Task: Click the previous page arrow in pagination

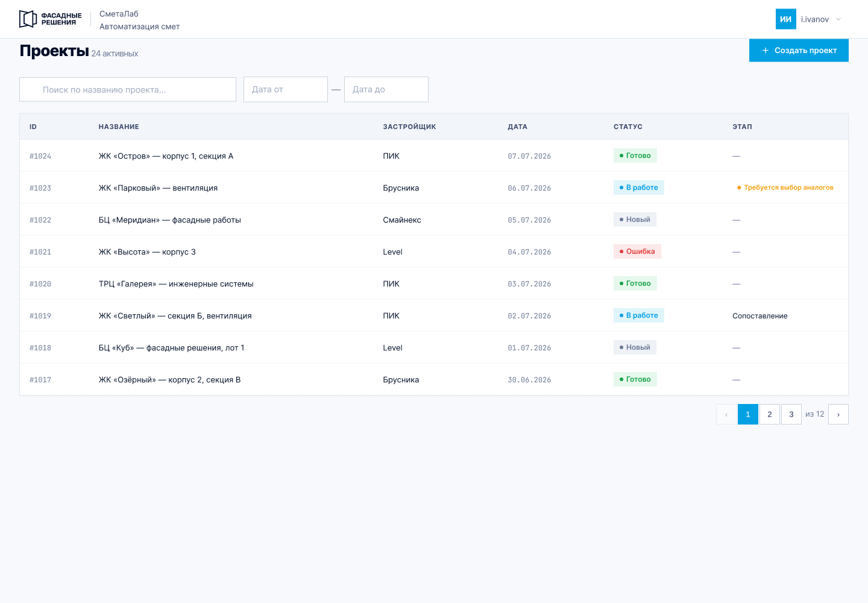Action: coord(726,414)
